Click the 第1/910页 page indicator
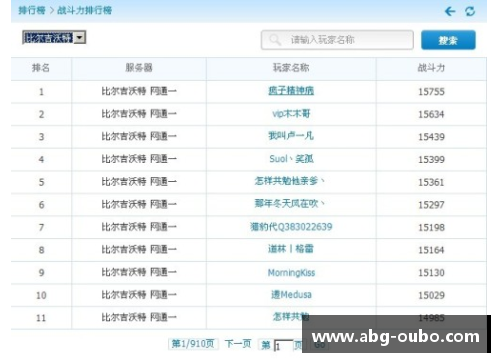500x362 pixels. point(193,344)
